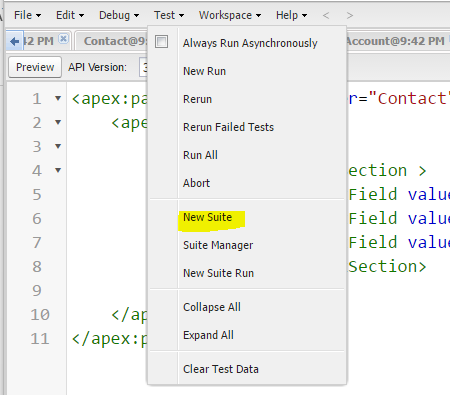Open the File menu
The width and height of the screenshot is (450, 395).
[27, 15]
